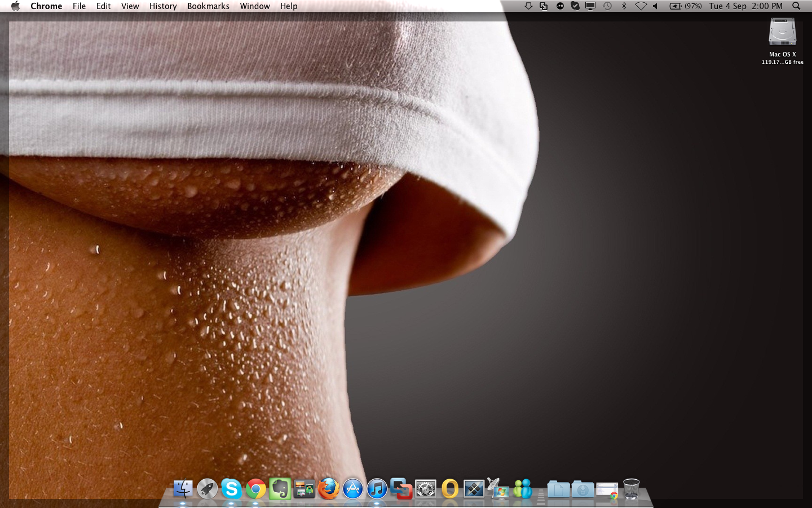
Task: Click the Boot Camp icon in Dock
Action: [x=474, y=488]
